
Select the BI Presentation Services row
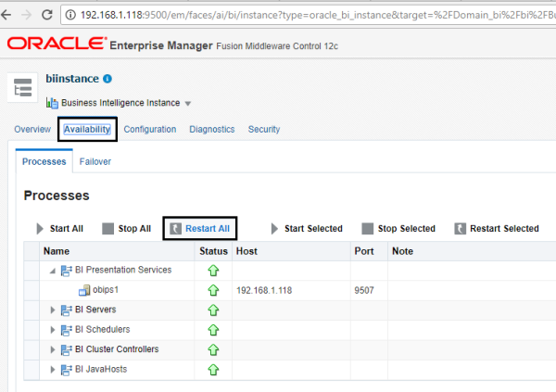290,271
